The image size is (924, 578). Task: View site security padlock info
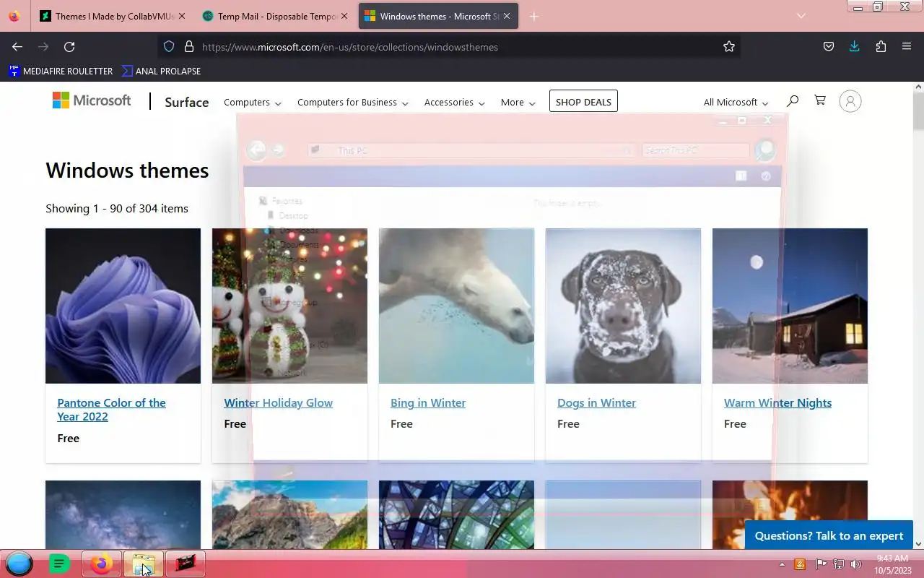[x=189, y=47]
